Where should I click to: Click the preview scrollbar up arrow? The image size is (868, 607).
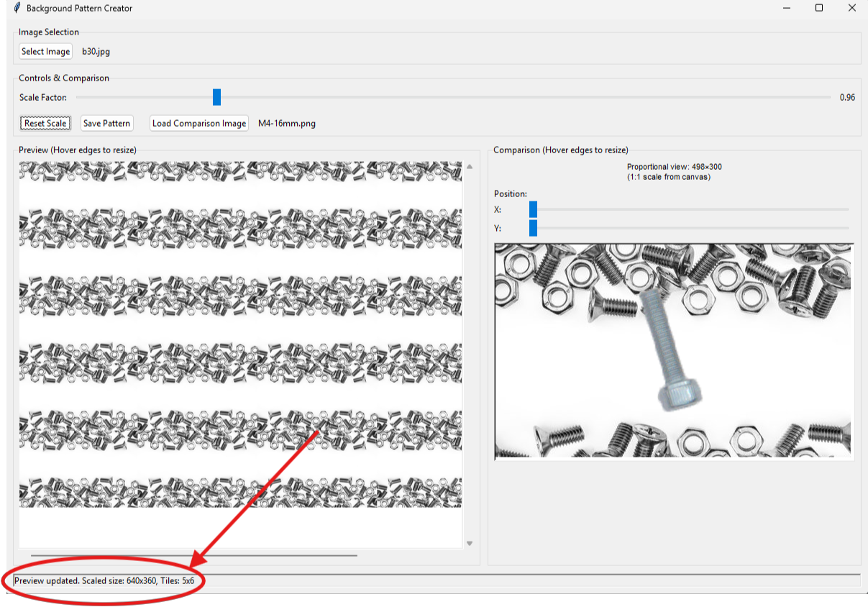coord(470,167)
